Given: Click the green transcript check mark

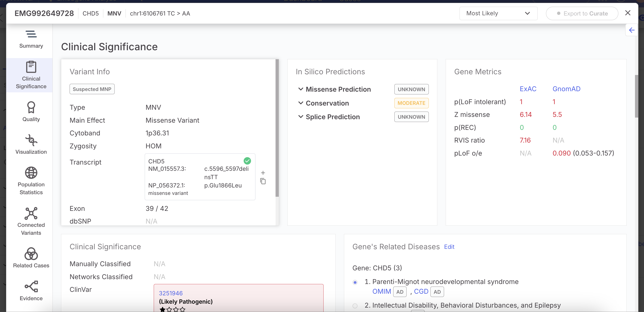Looking at the screenshot, I should point(247,161).
